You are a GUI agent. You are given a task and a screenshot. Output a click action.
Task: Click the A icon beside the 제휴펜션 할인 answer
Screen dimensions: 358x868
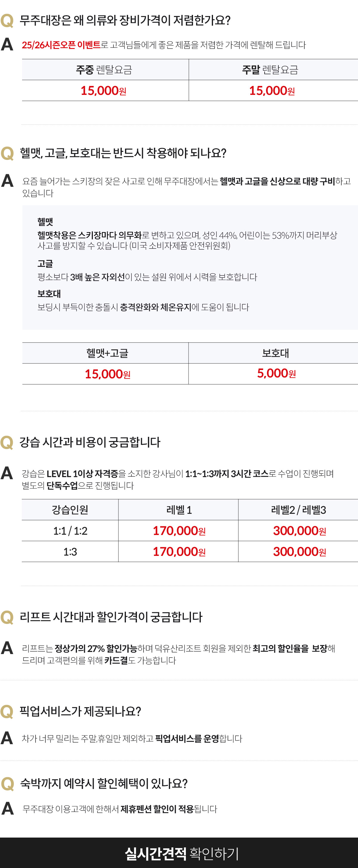(7, 808)
